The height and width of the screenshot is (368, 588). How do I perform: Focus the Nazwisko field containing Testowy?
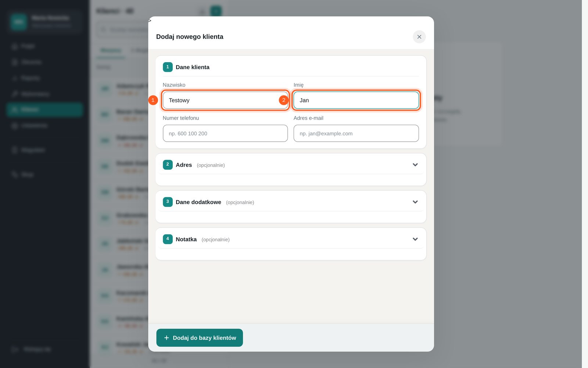(225, 100)
